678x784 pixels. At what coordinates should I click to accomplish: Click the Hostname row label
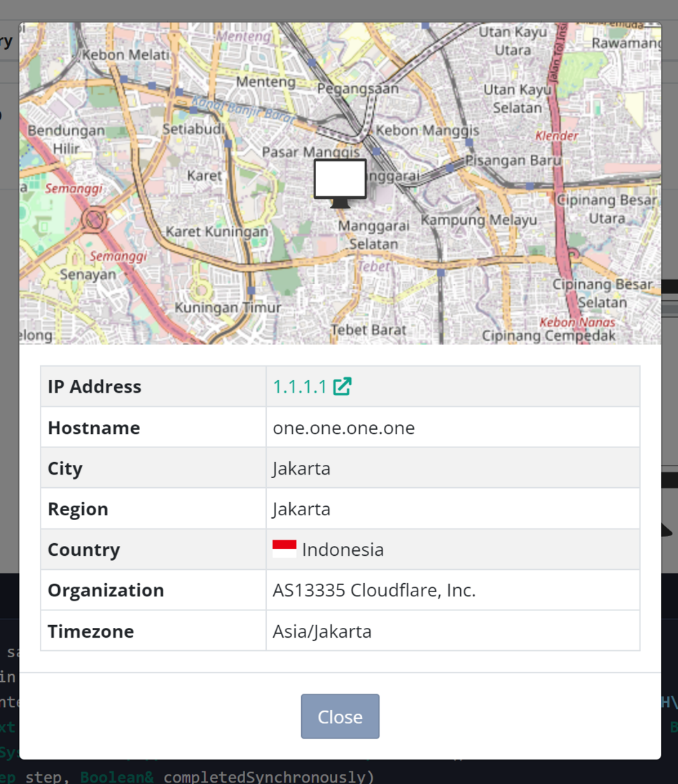point(94,428)
